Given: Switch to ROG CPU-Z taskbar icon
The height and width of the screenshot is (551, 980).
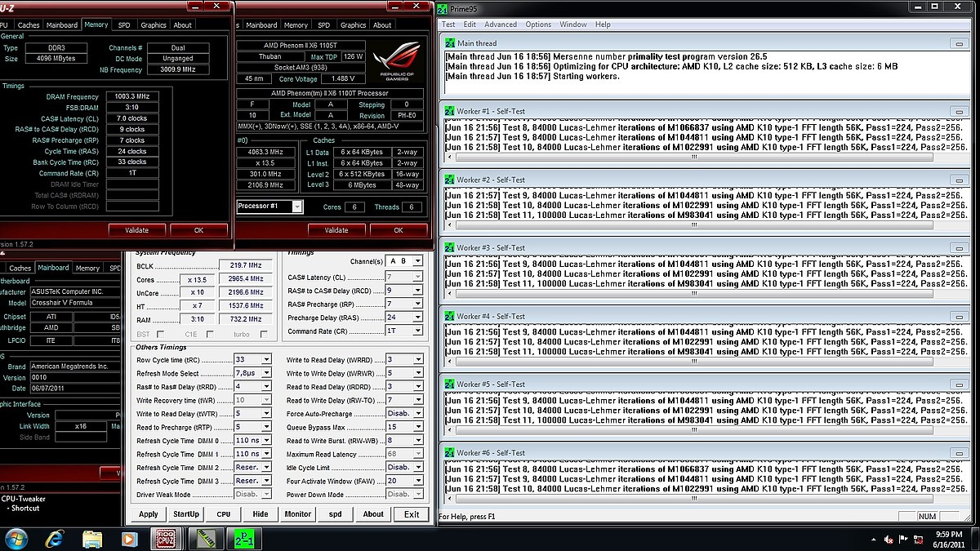Looking at the screenshot, I should tap(165, 539).
